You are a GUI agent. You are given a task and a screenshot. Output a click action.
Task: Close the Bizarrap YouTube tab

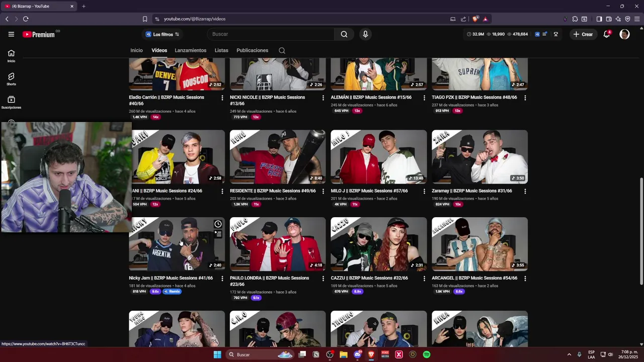(72, 6)
